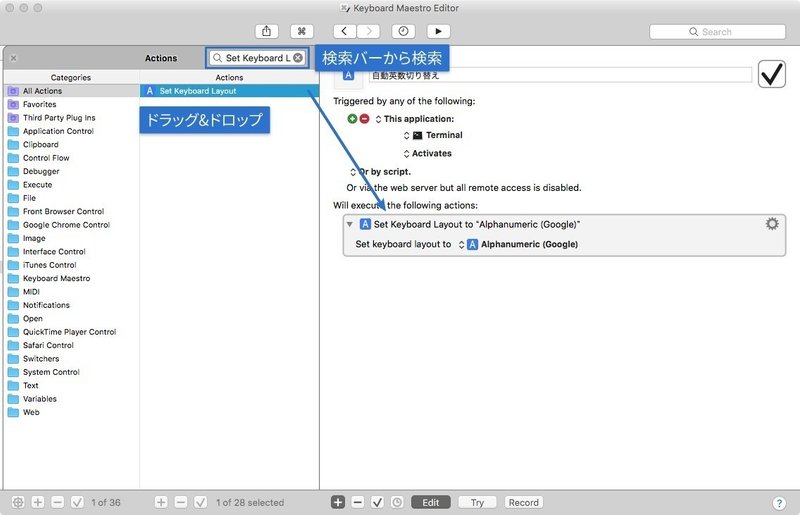The image size is (800, 515).
Task: Select the Open category
Action: pos(72,318)
